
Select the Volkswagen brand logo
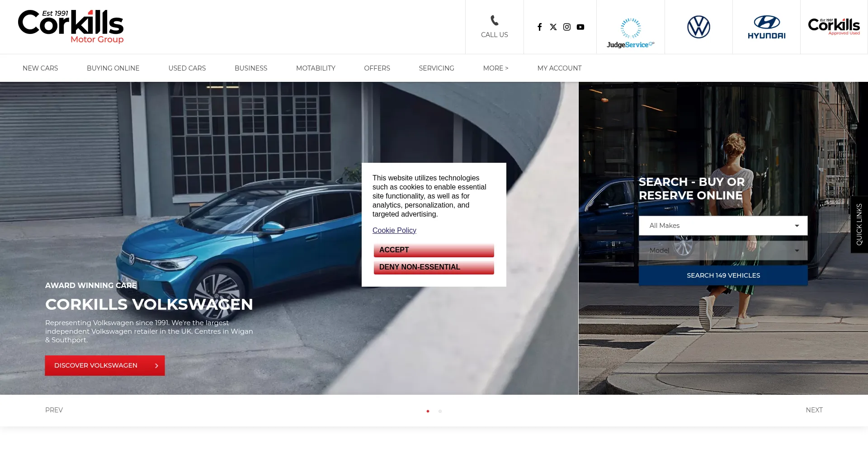699,27
